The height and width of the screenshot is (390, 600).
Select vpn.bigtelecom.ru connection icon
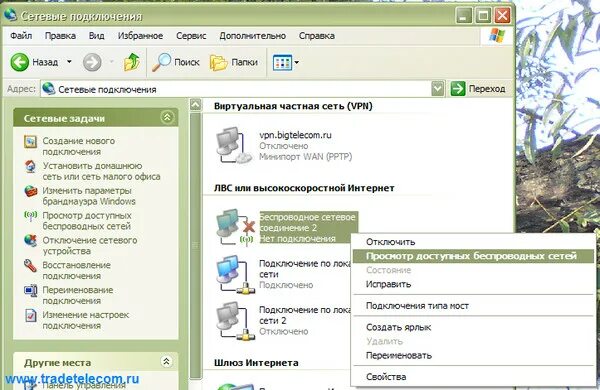pyautogui.click(x=234, y=146)
